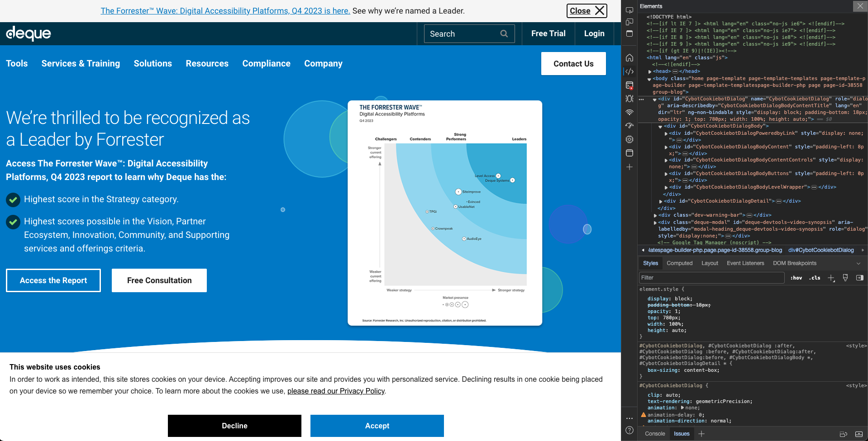Open Company navigation menu
This screenshot has height=441, width=868.
(323, 63)
